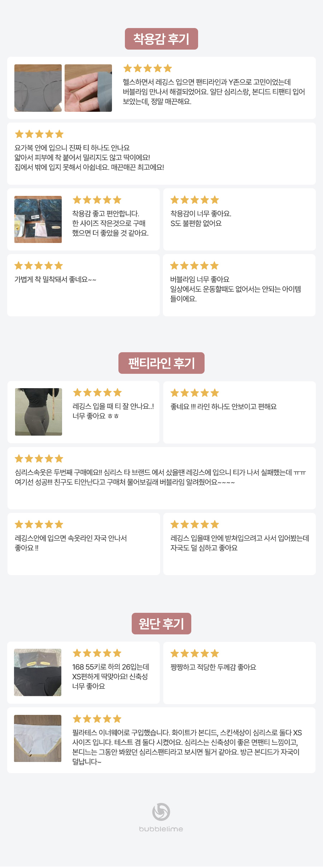Click stars above 짱짱하고 적당한 두께감 review

[x=195, y=653]
